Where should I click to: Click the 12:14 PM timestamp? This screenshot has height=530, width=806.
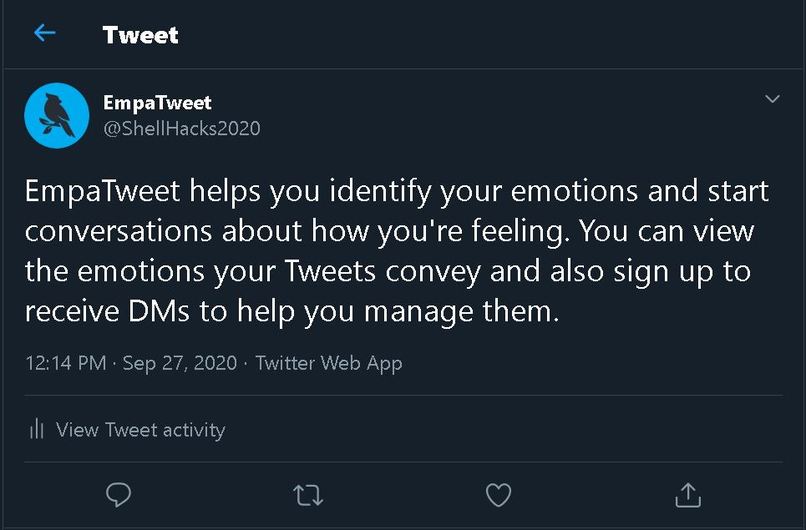pyautogui.click(x=66, y=363)
